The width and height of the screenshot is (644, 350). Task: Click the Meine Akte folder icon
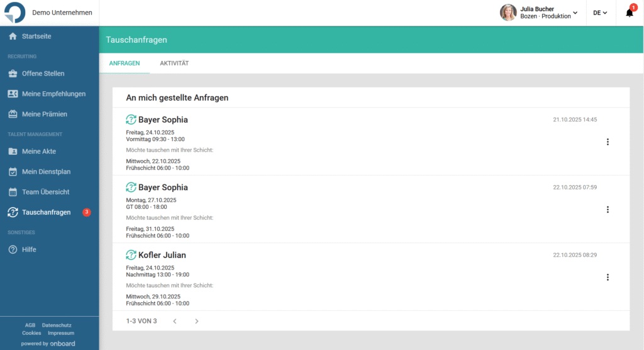coord(13,152)
